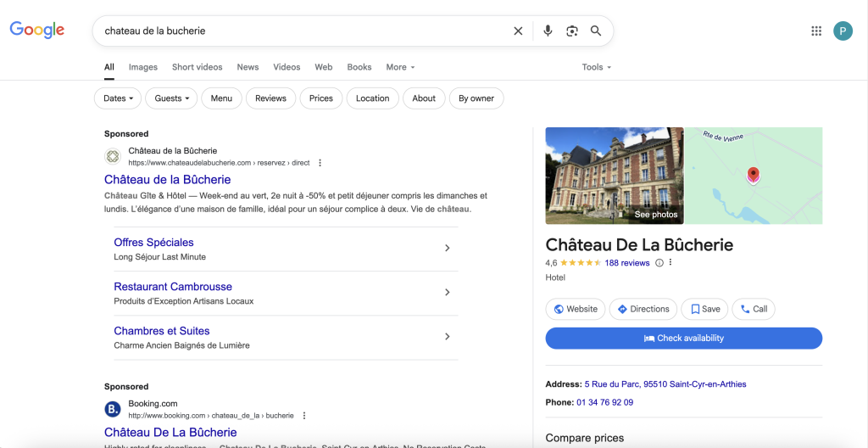868x448 pixels.
Task: Open the three-dot menu beside 188 reviews
Action: click(670, 263)
